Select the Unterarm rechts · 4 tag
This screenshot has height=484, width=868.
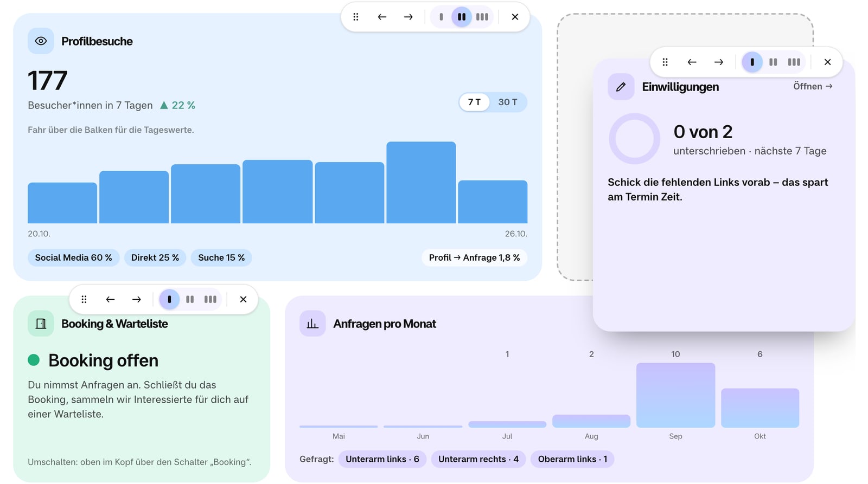tap(478, 459)
